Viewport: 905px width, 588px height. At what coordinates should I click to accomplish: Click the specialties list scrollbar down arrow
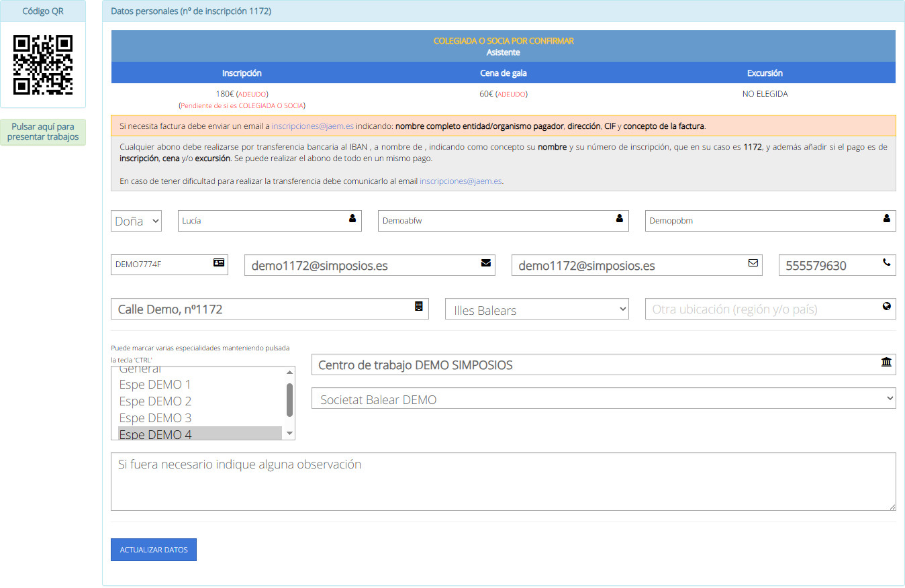tap(290, 434)
